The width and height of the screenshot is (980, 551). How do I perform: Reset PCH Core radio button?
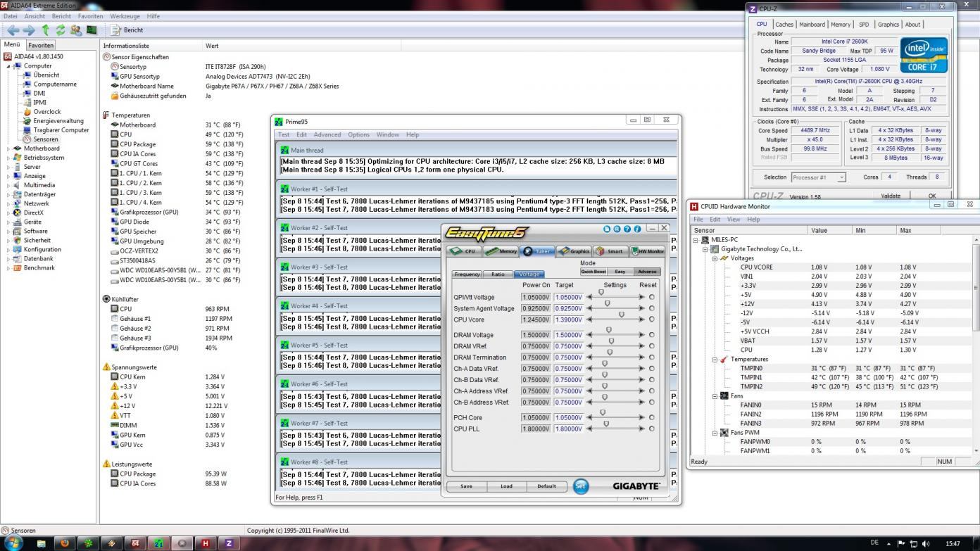point(652,417)
